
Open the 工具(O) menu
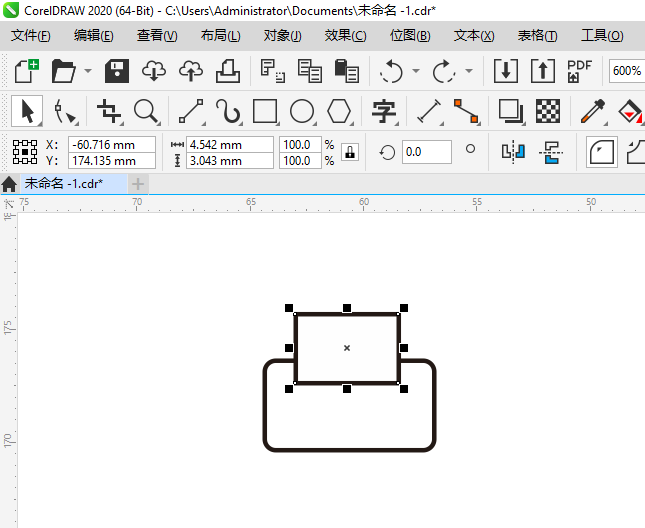click(x=602, y=36)
